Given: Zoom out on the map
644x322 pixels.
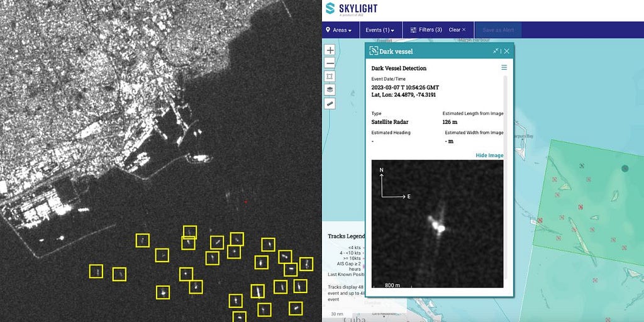Looking at the screenshot, I should pos(330,63).
